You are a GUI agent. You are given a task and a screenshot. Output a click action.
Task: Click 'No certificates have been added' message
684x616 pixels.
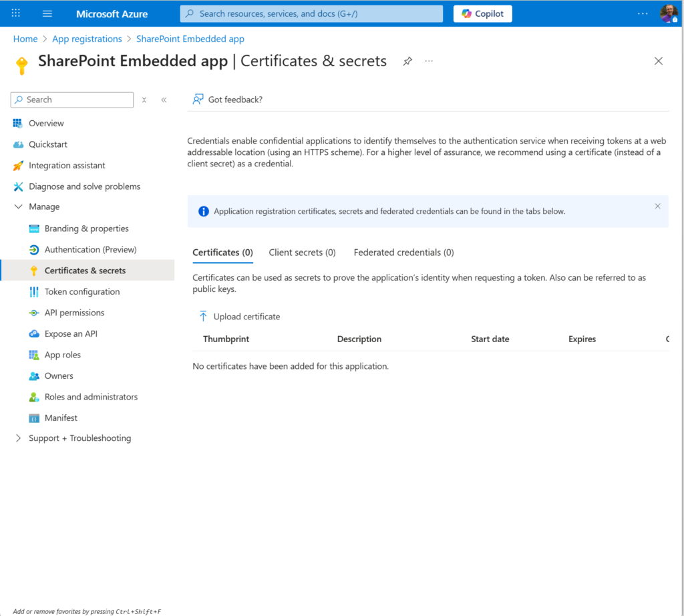[291, 366]
